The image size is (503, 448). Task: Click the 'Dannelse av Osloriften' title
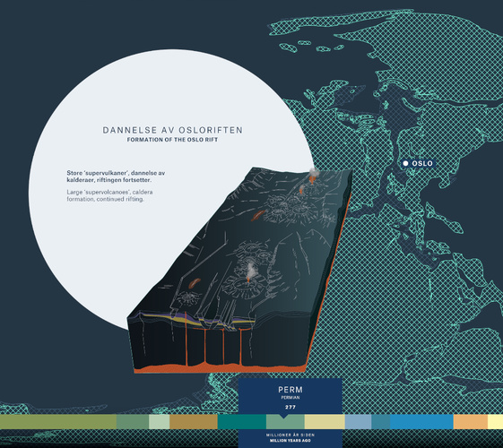172,130
